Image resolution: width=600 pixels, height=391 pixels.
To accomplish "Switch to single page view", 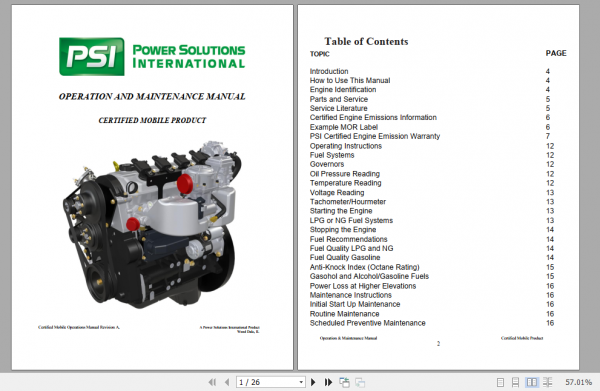I will pos(500,382).
